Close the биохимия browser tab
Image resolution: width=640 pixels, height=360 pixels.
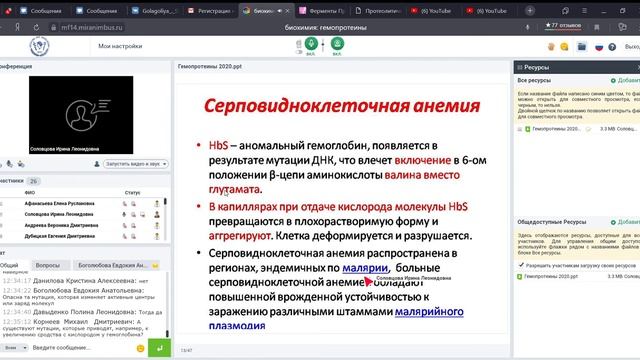(x=287, y=11)
